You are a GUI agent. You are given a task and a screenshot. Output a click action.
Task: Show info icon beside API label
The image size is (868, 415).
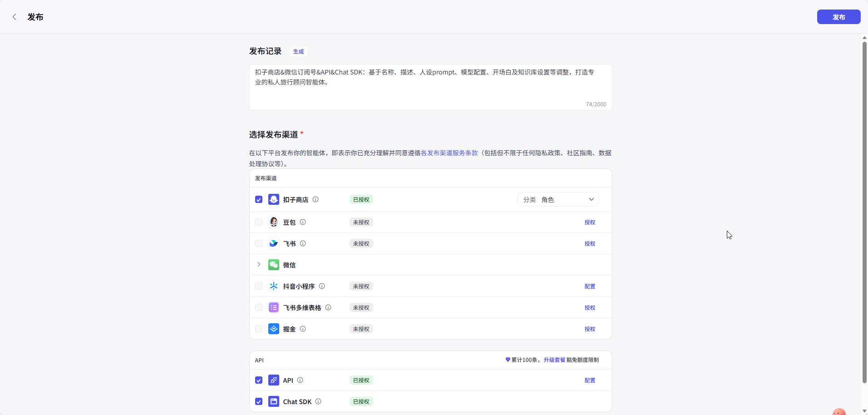point(300,380)
